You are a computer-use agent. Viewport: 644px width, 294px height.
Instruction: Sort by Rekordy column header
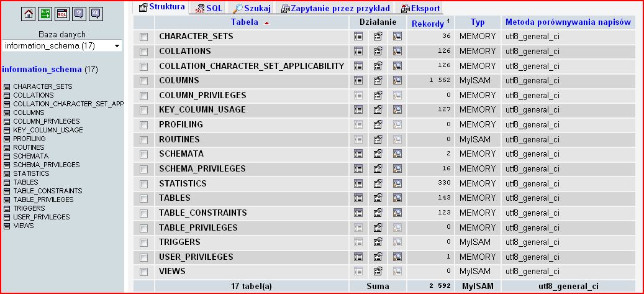coord(427,24)
